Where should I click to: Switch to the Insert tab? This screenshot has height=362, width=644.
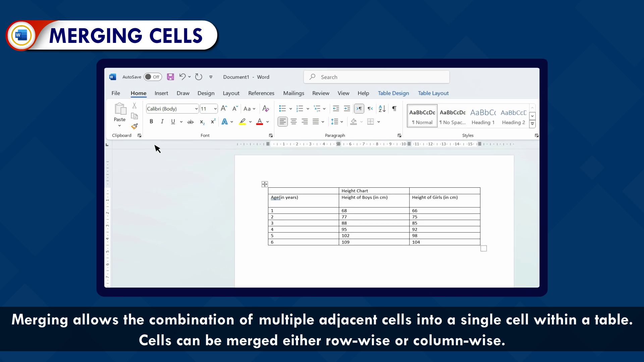pos(161,93)
